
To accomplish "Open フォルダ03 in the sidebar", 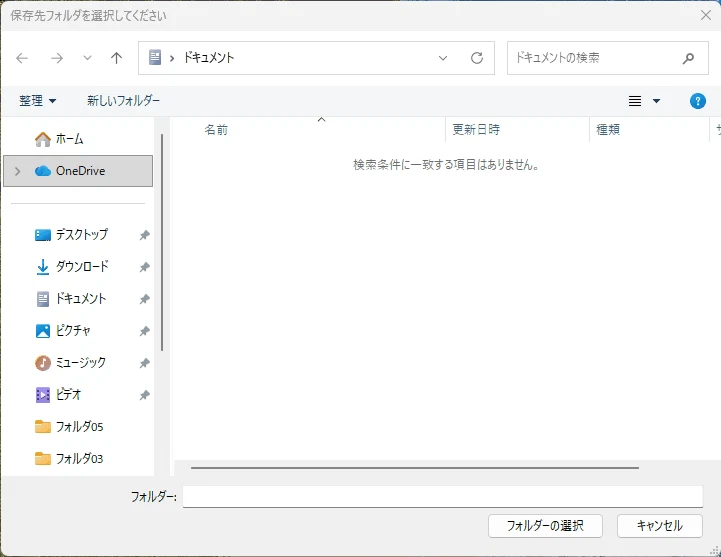I will pos(78,458).
